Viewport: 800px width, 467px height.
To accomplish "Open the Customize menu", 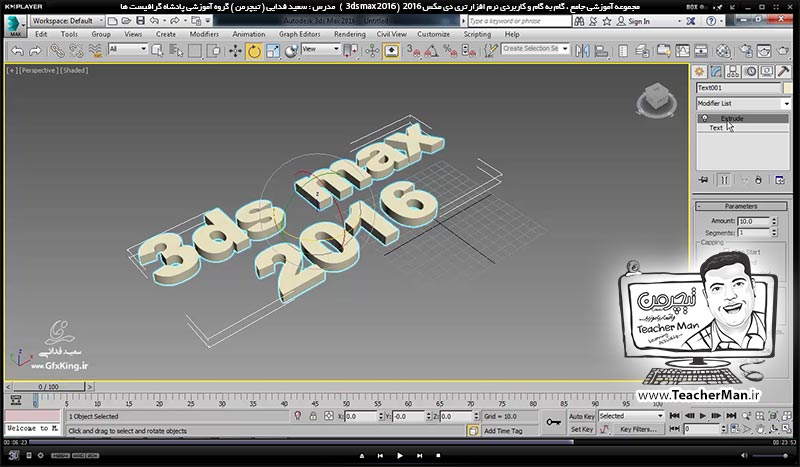I will (x=433, y=34).
